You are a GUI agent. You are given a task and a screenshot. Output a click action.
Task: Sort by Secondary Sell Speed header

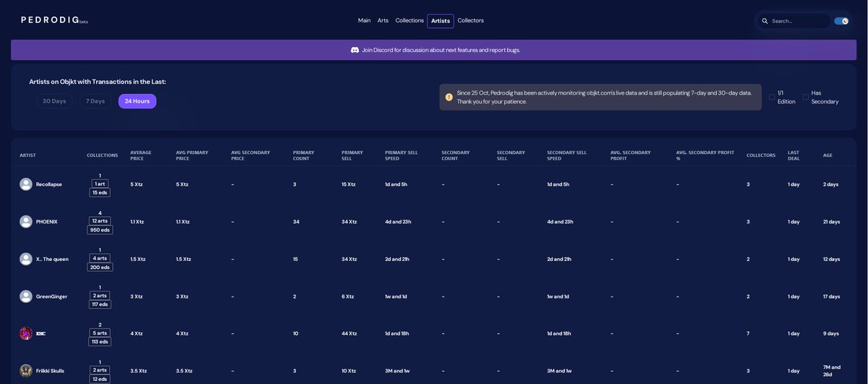567,155
